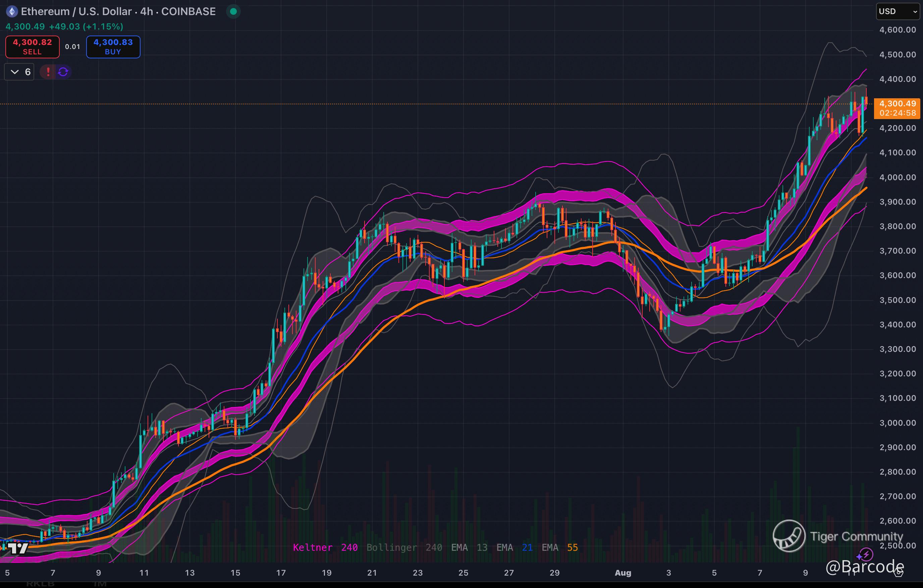Toggle the EMA 55 indicator label
The width and height of the screenshot is (923, 588).
coord(559,547)
